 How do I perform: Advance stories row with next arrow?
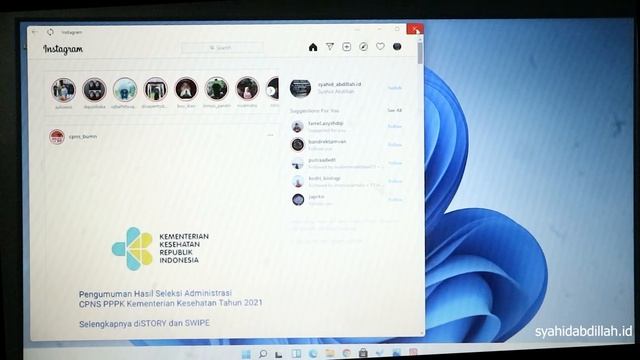tap(271, 91)
